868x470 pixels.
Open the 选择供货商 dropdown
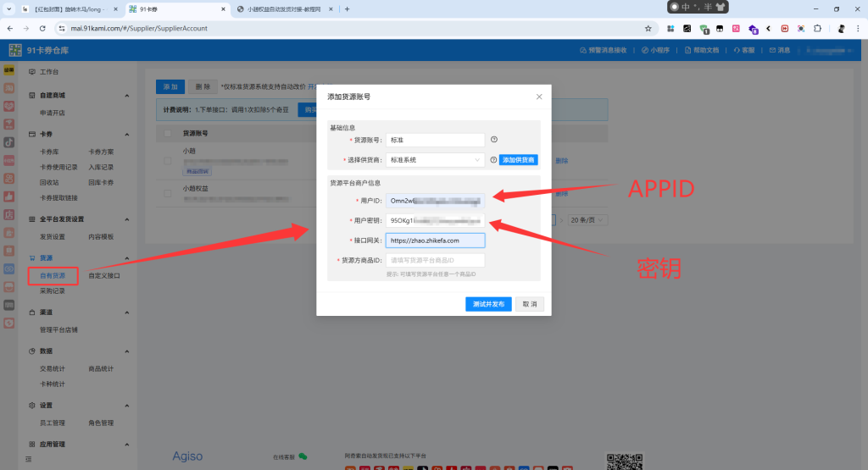coord(436,159)
